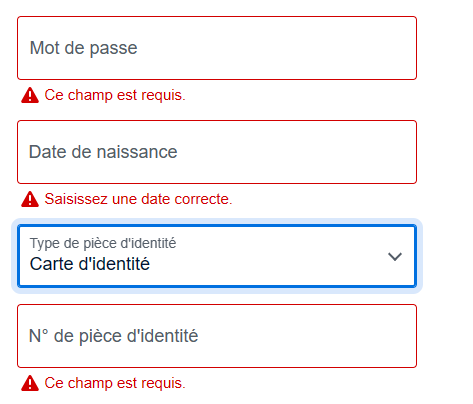
Task: Focus the Mot de passe field
Action: (x=217, y=48)
